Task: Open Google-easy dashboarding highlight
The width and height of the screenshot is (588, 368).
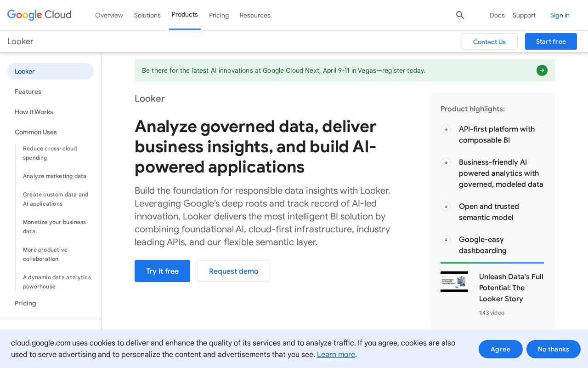Action: tap(483, 245)
